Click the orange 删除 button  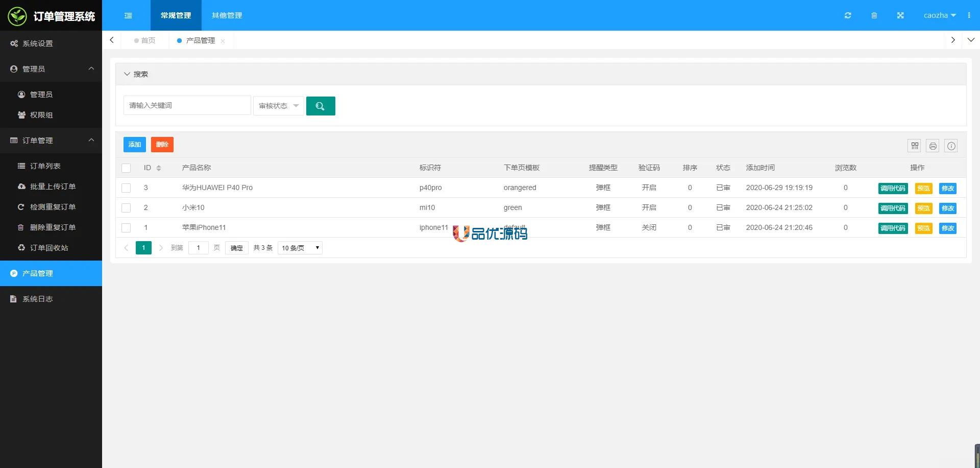pyautogui.click(x=162, y=145)
